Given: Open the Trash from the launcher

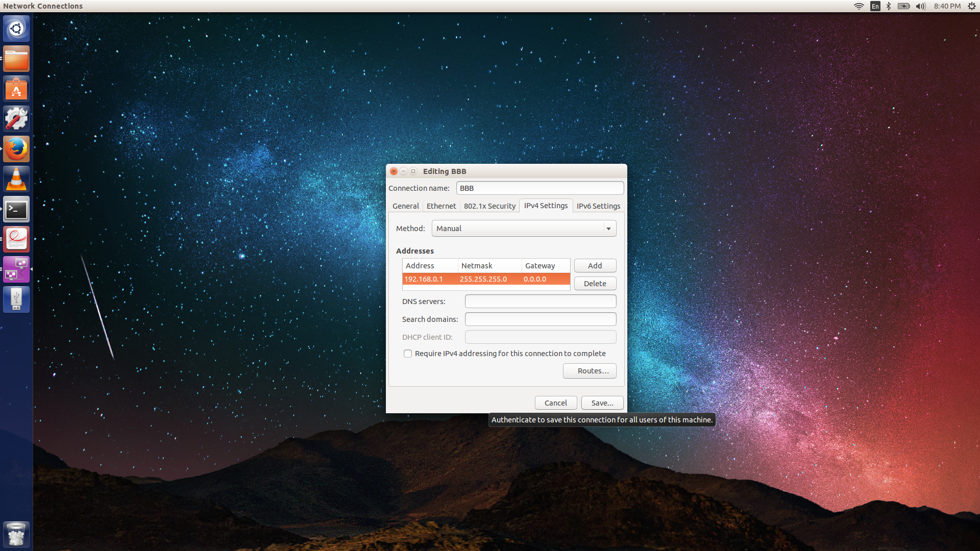Looking at the screenshot, I should pos(16,534).
